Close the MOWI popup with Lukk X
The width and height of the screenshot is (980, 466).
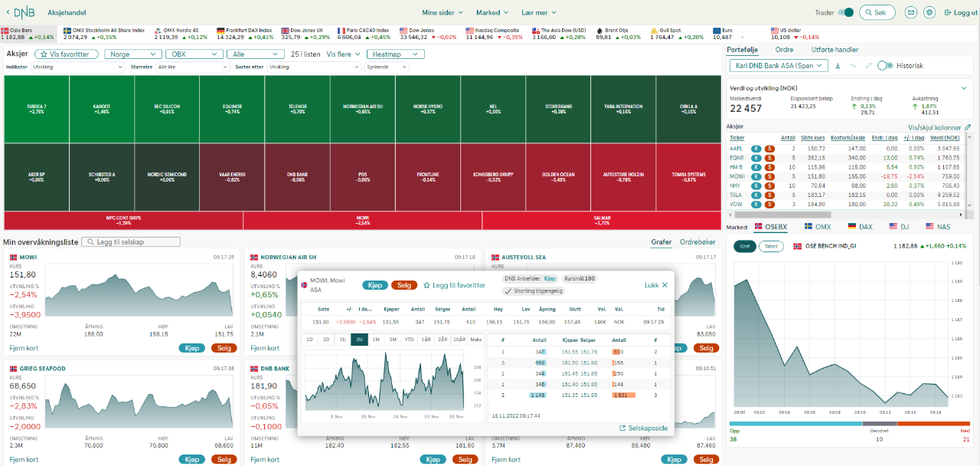(656, 285)
